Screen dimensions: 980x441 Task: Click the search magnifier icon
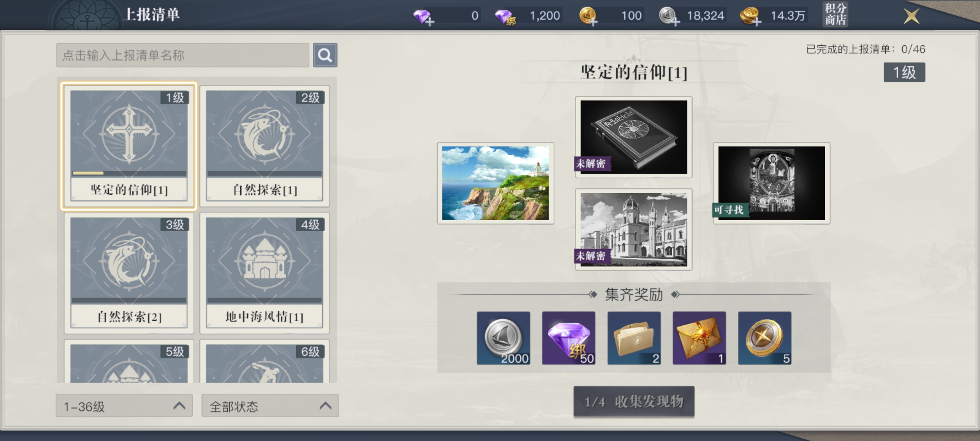325,55
